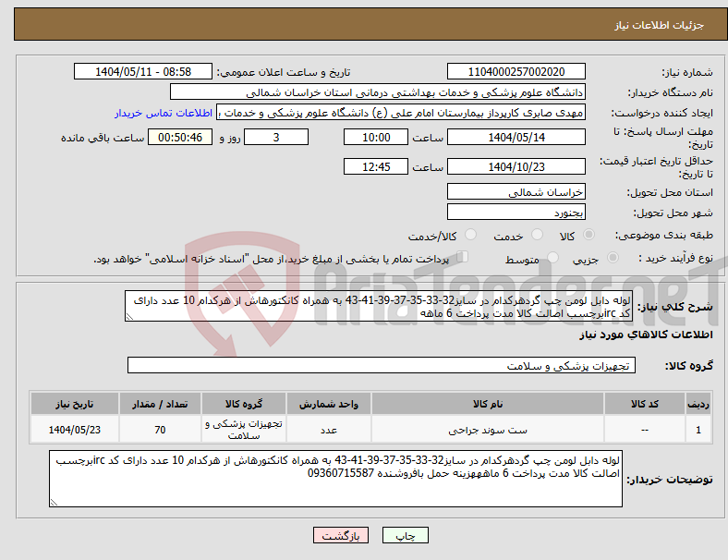This screenshot has height=560, width=728.
Task: Click the تاریخ نیاز column header
Action: pyautogui.click(x=75, y=404)
